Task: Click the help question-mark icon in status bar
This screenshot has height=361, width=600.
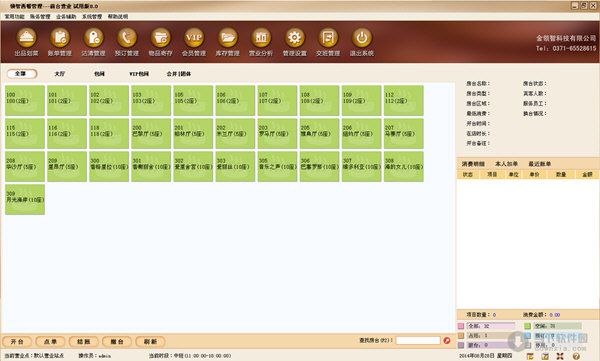Action: tap(576, 356)
